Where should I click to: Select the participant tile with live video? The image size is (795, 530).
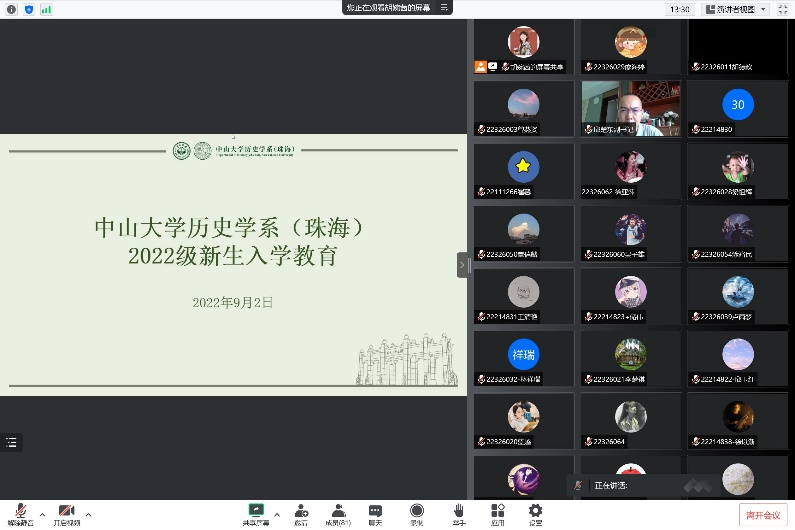pos(631,108)
